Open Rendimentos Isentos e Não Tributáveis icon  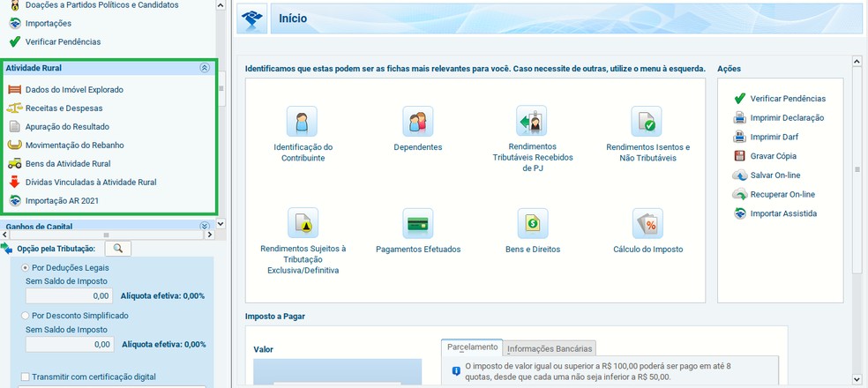(647, 121)
